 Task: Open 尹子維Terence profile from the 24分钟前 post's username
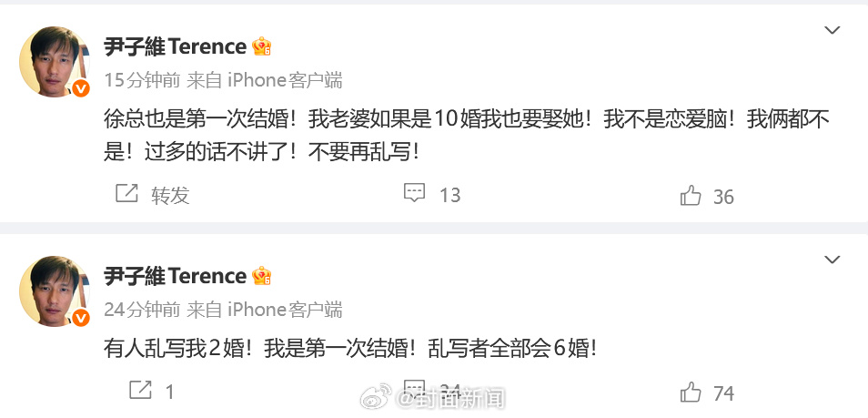pyautogui.click(x=175, y=276)
